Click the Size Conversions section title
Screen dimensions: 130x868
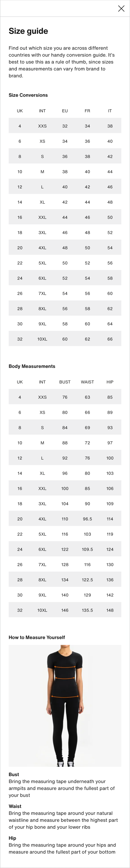tap(28, 95)
